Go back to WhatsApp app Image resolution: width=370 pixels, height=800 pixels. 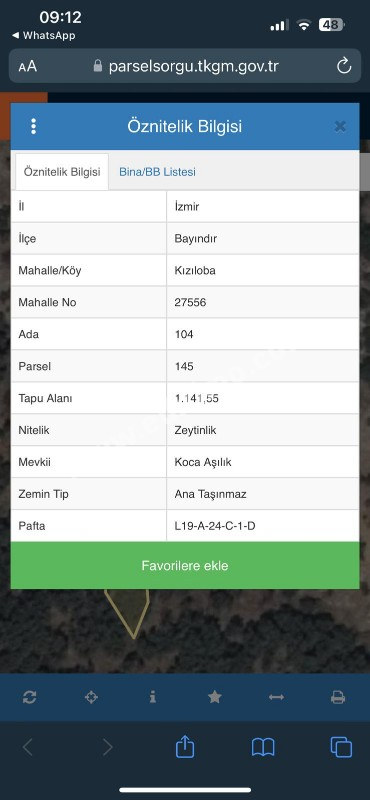tap(43, 35)
